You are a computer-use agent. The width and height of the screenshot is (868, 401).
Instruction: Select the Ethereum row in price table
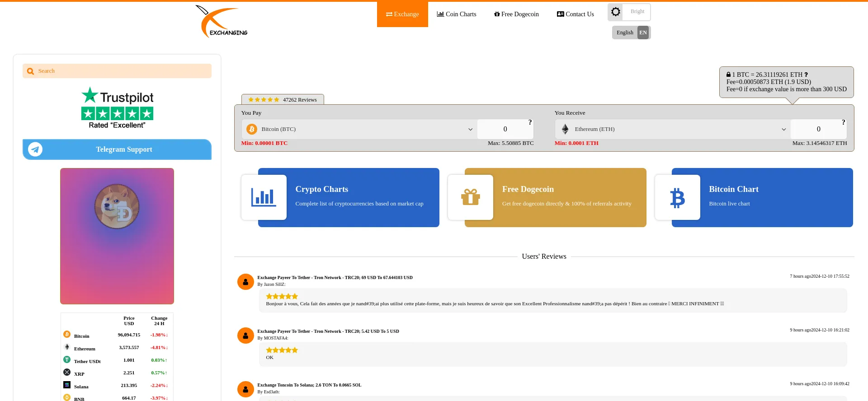pos(117,348)
